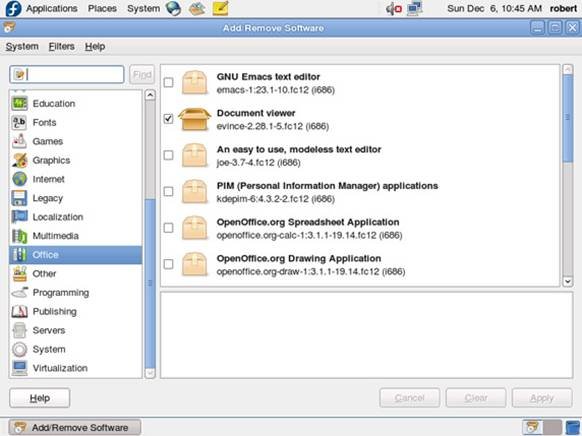Open the Applications panel menu
This screenshot has width=582, height=436.
click(x=52, y=8)
